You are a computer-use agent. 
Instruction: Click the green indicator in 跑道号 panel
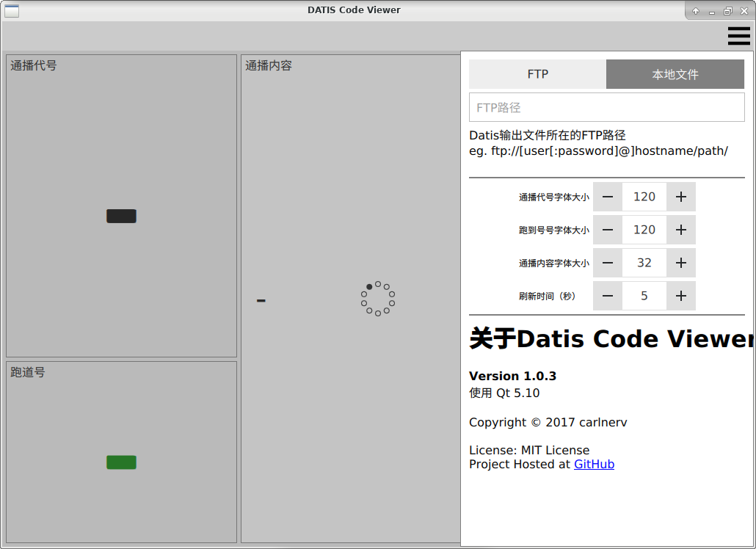[121, 462]
